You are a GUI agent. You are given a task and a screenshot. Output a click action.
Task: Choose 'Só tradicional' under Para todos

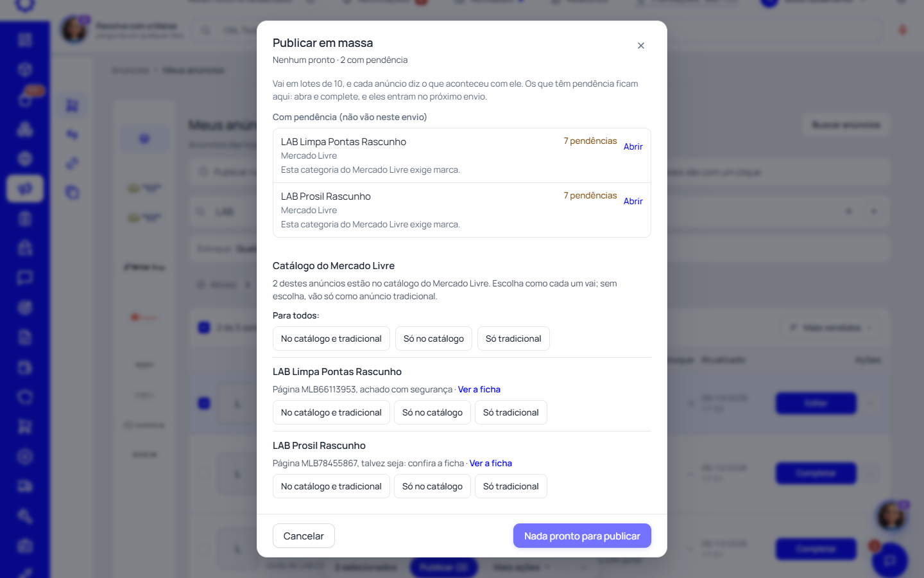tap(513, 338)
